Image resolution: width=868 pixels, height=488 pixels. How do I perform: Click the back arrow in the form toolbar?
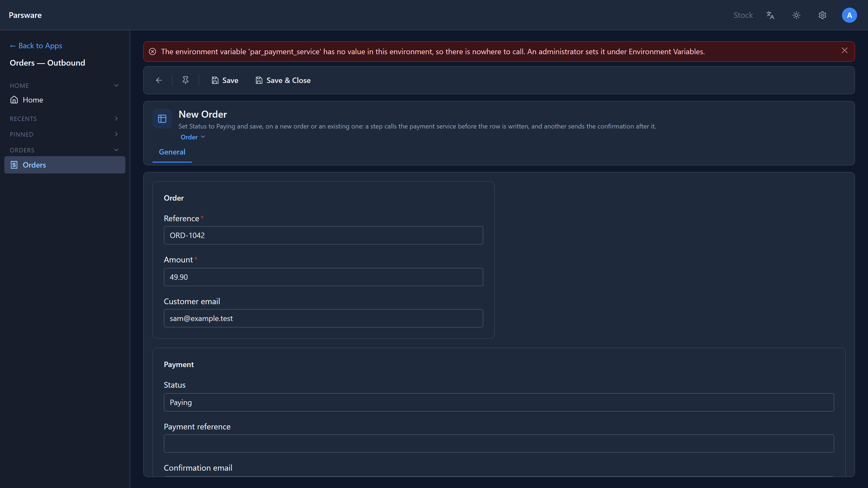pyautogui.click(x=159, y=80)
